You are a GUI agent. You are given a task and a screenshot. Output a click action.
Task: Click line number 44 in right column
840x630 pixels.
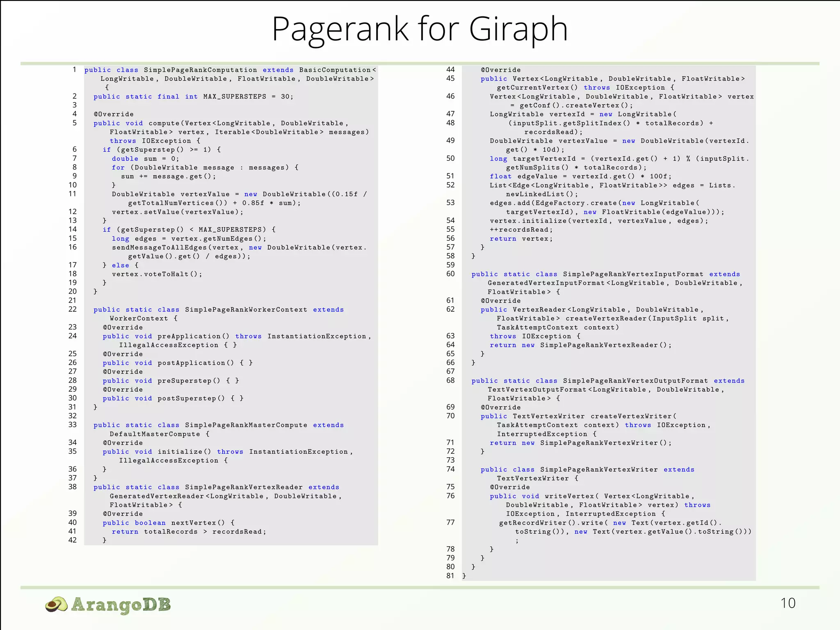coord(450,70)
